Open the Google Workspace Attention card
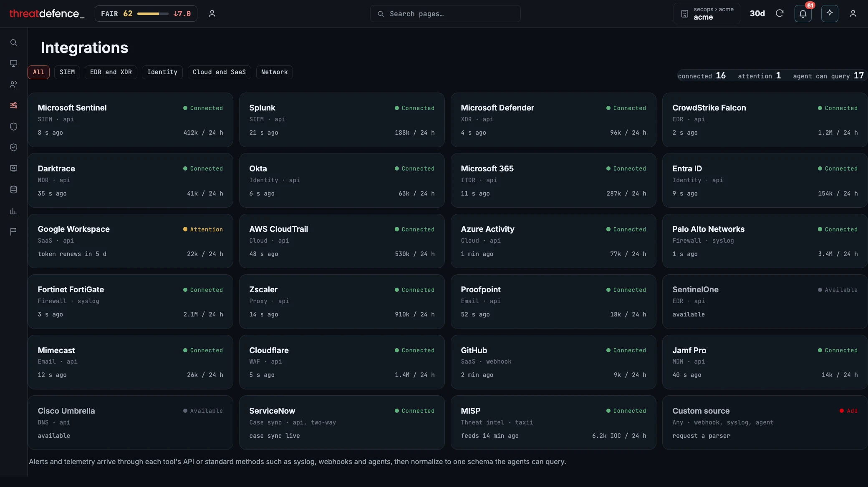This screenshot has width=868, height=487. 130,241
